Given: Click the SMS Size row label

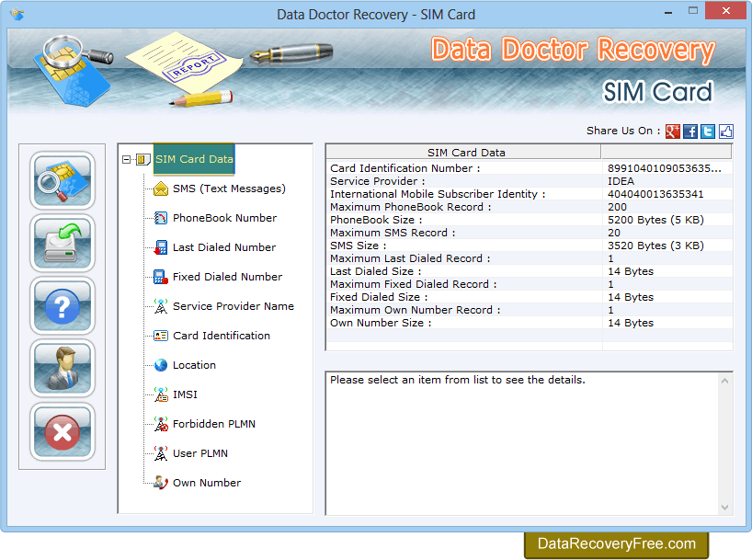Looking at the screenshot, I should click(x=358, y=246).
